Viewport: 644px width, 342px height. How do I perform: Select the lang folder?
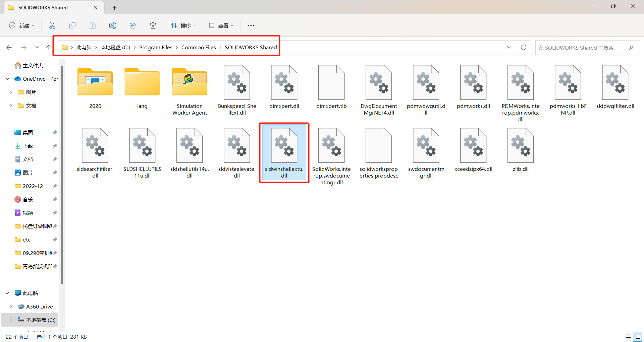coord(142,87)
